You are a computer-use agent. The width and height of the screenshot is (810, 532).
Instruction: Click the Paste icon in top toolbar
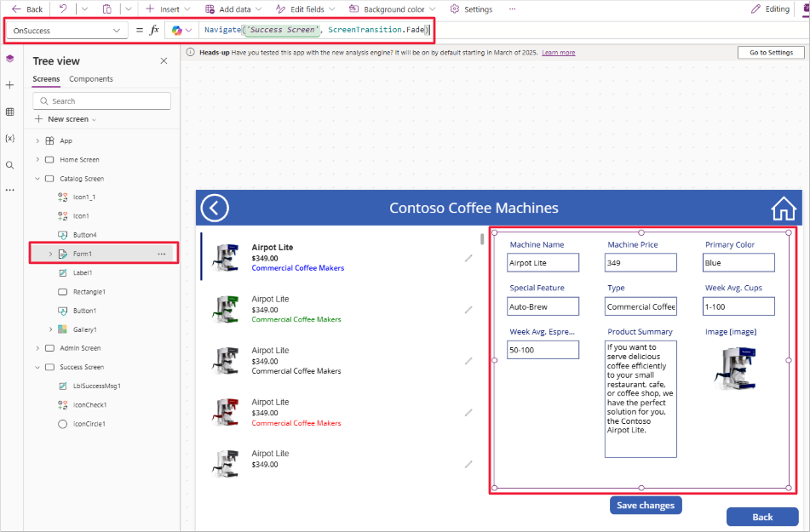(x=105, y=9)
